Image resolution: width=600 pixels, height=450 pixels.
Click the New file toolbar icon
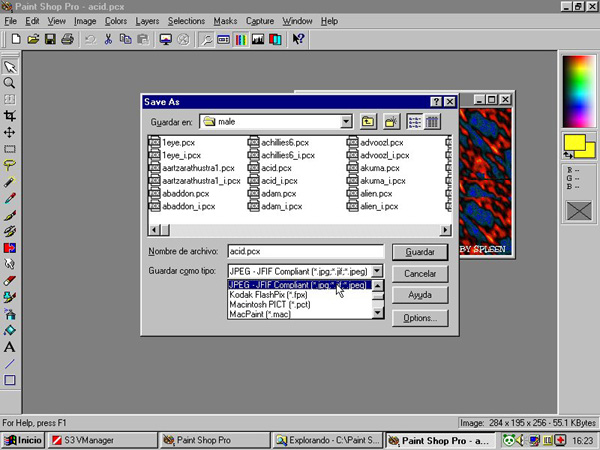(x=16, y=39)
